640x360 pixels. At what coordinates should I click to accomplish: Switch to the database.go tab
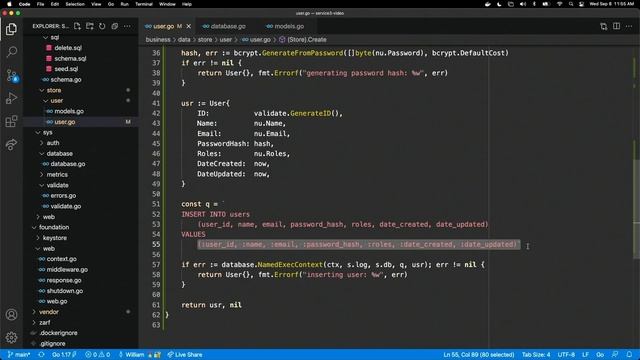[224, 26]
